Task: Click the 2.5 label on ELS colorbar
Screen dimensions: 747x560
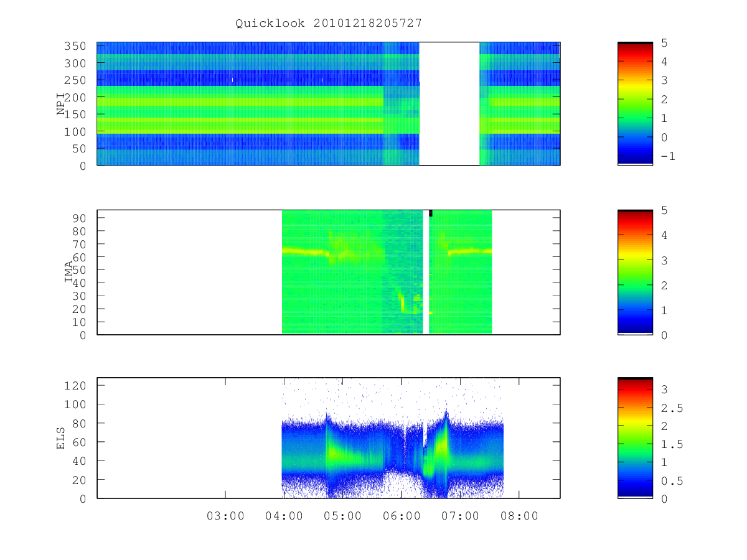Action: (671, 408)
